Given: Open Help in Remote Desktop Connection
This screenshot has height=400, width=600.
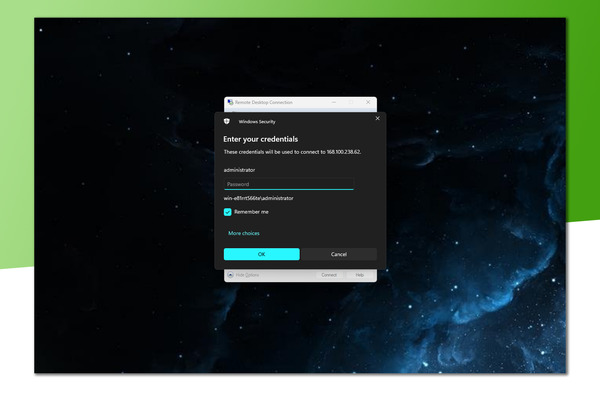Looking at the screenshot, I should (x=359, y=275).
